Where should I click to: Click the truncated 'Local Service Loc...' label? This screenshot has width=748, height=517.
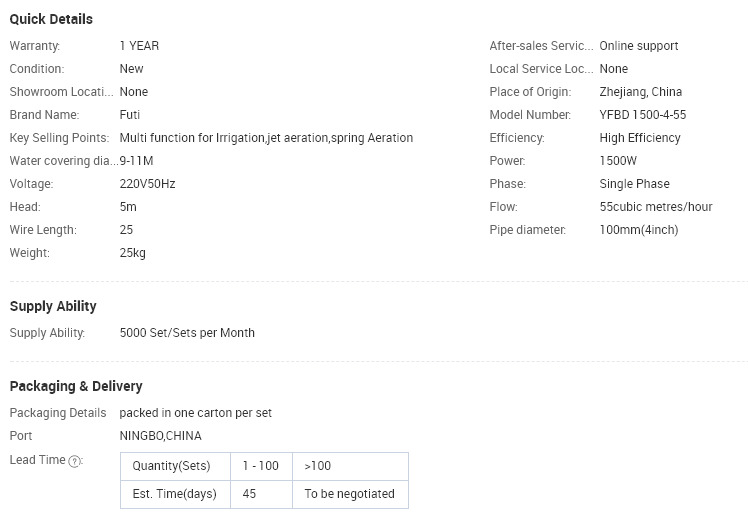click(x=541, y=69)
